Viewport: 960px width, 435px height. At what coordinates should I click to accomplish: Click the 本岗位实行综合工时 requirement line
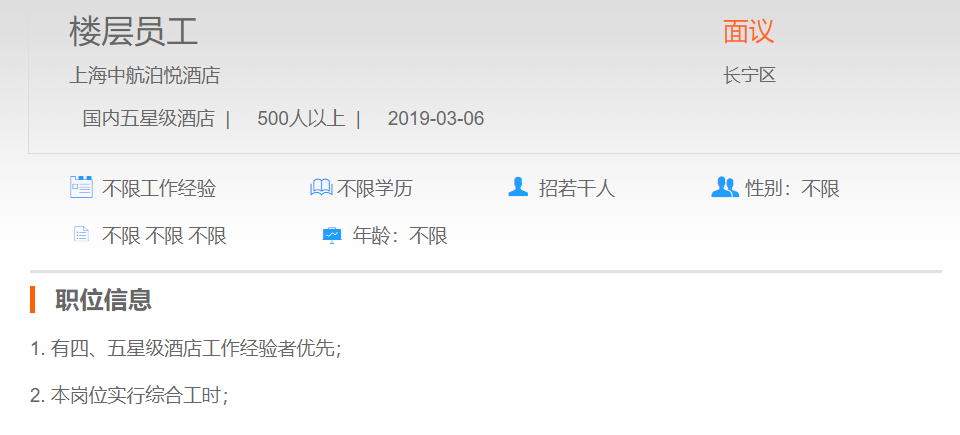(129, 396)
